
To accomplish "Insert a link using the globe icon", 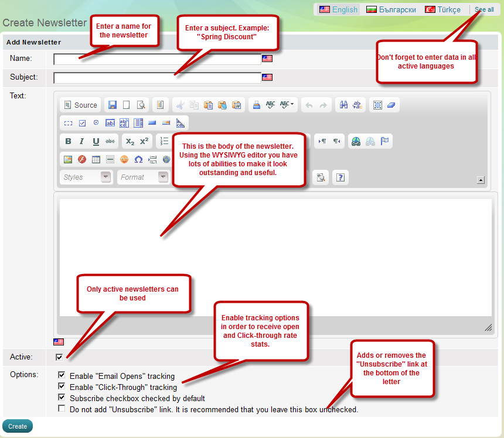I will pos(356,141).
